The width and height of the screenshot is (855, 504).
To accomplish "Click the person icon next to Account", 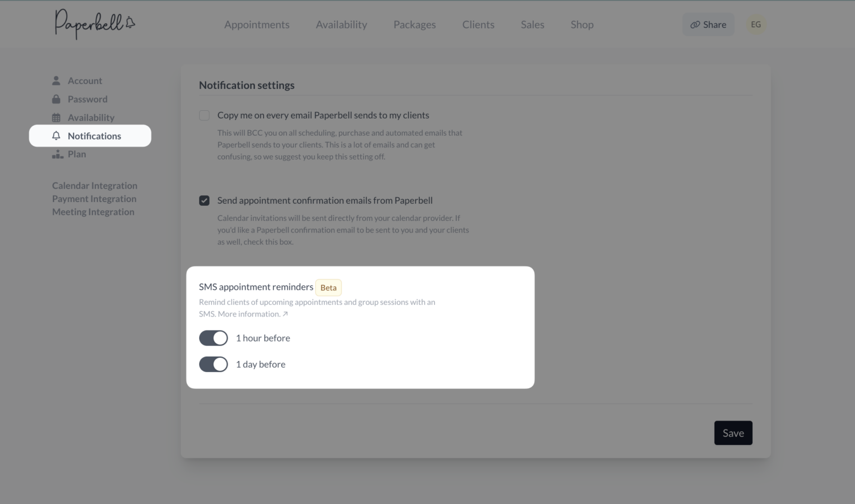I will (x=56, y=80).
